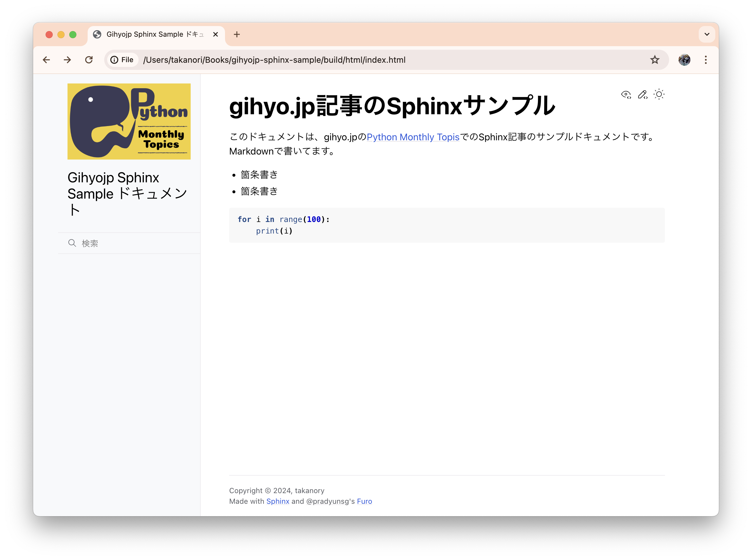
Task: Click the Python Monthly Topics logo image
Action: (x=129, y=121)
